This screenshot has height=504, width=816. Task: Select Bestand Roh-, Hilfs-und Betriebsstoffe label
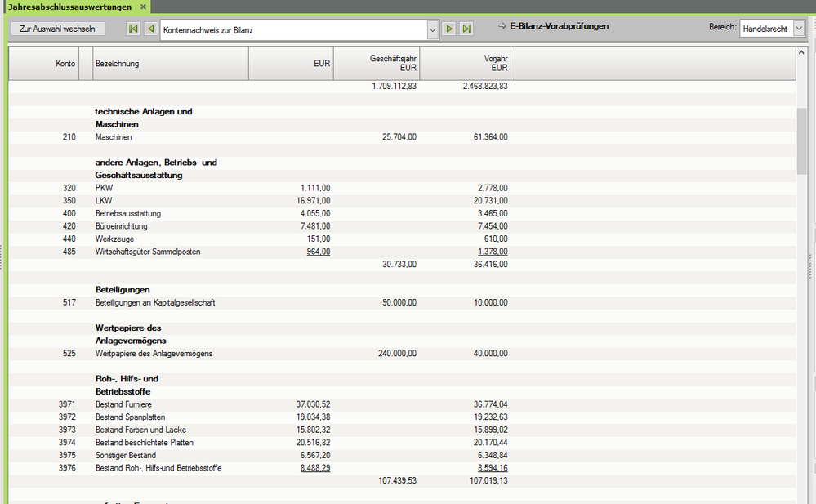click(158, 468)
